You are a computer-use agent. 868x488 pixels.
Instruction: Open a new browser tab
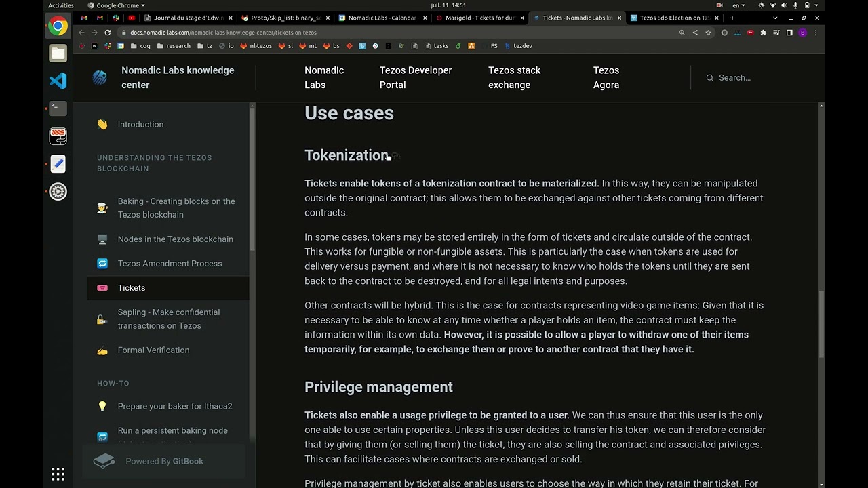coord(732,18)
